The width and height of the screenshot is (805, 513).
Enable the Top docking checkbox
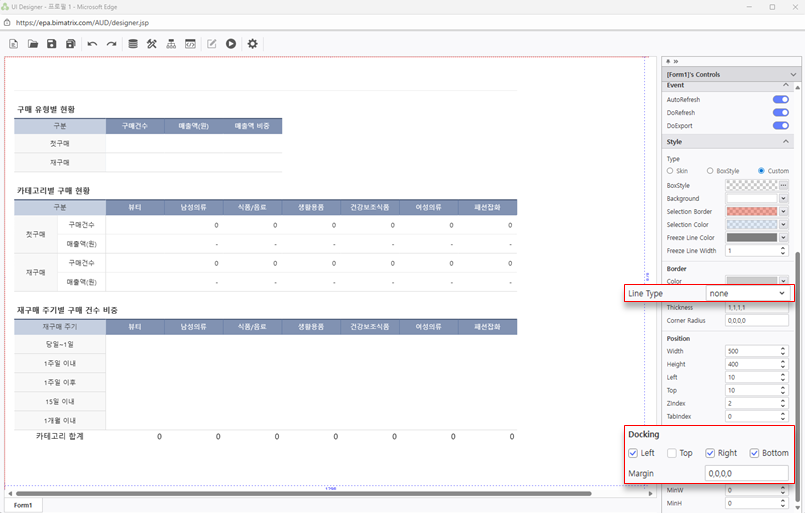tap(673, 453)
